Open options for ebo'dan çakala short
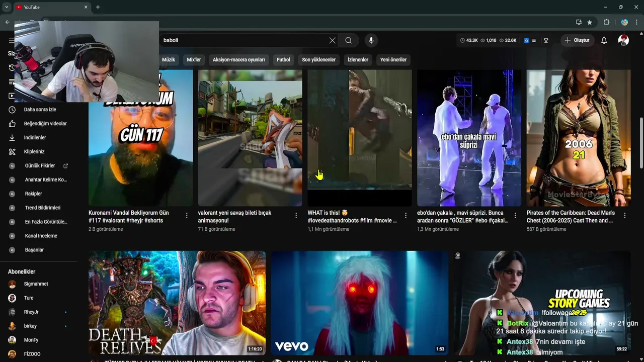The image size is (644, 362). click(x=515, y=215)
